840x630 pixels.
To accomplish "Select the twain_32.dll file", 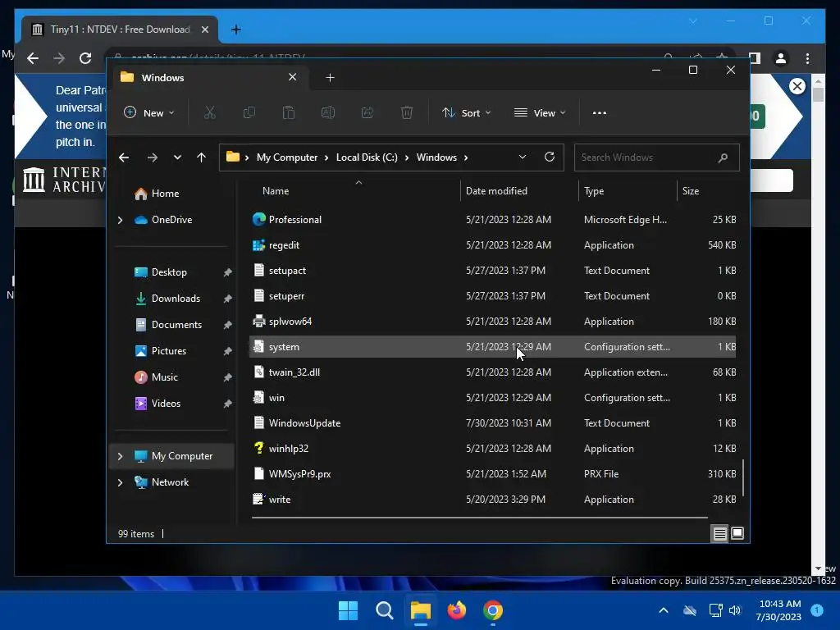I will point(493,372).
